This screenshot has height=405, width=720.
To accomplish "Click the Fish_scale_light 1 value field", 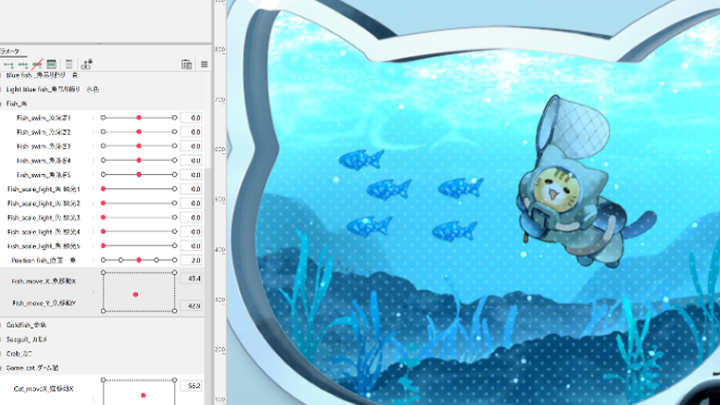I will (191, 189).
